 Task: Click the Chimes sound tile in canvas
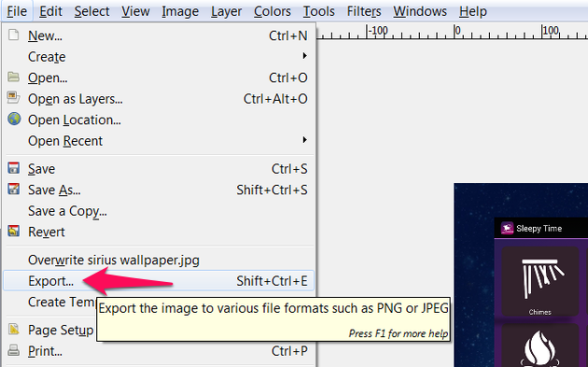[540, 282]
